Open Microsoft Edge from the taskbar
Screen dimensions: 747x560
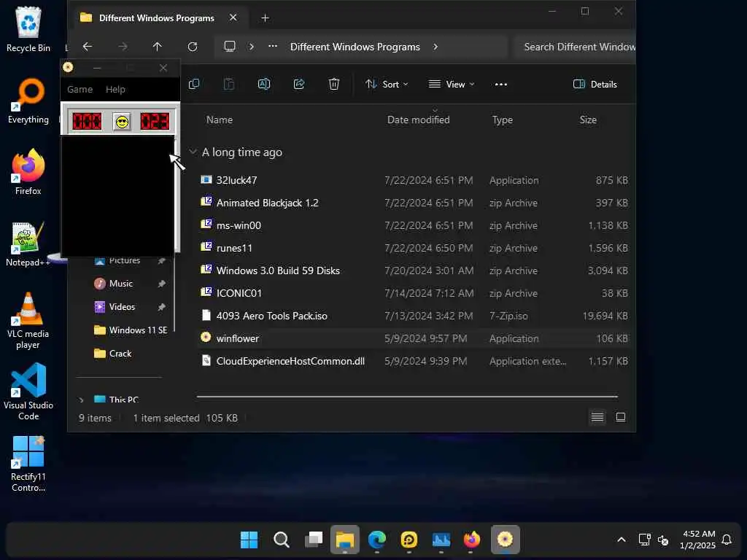coord(377,540)
